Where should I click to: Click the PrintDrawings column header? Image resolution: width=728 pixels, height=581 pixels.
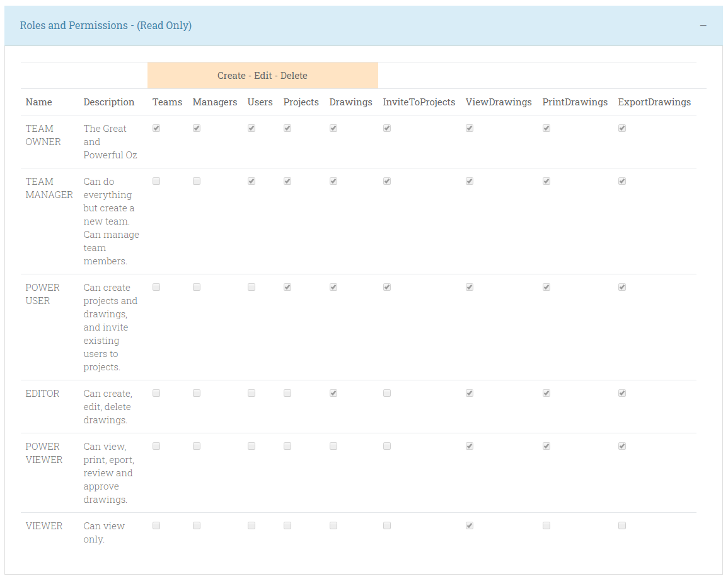pyautogui.click(x=575, y=102)
